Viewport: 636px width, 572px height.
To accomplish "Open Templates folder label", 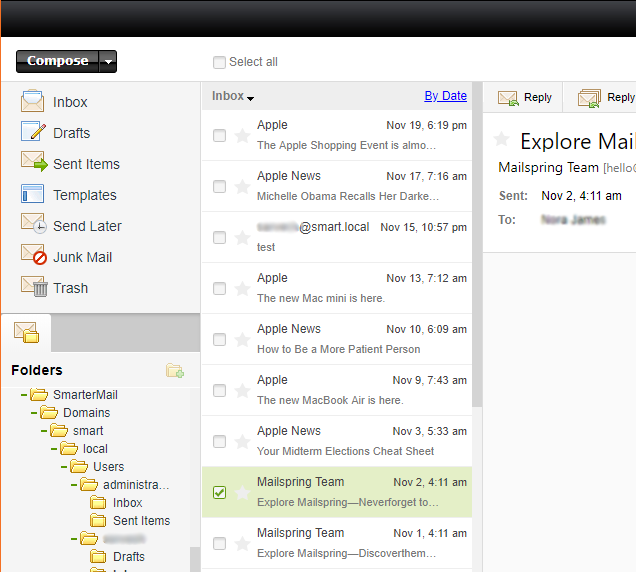I will pyautogui.click(x=85, y=196).
